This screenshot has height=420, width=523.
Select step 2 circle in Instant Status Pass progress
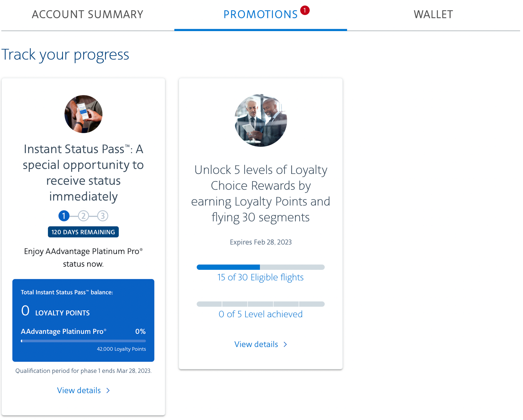point(83,216)
